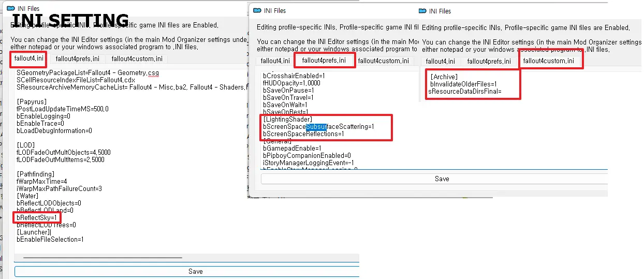This screenshot has width=644, height=279.
Task: Click the bEnableTrace=0 line
Action: click(x=40, y=124)
